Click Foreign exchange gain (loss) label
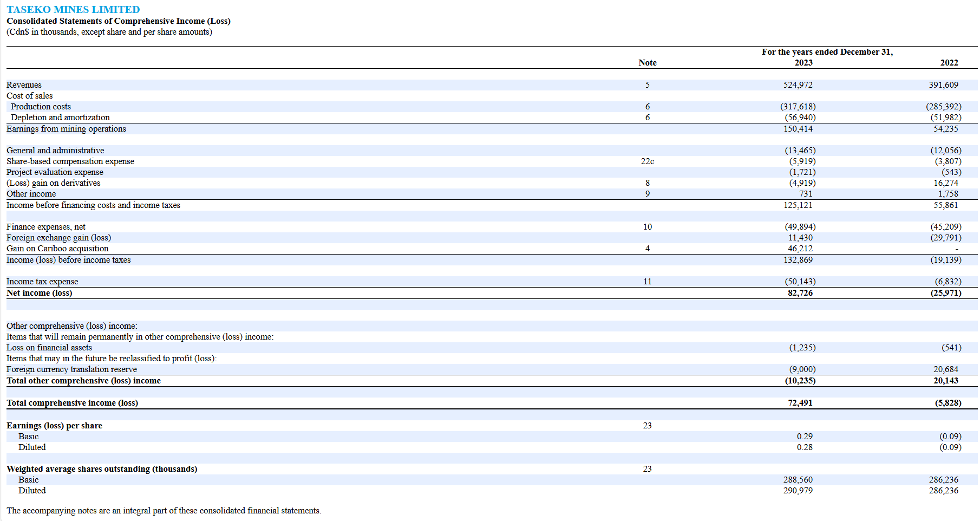The width and height of the screenshot is (980, 521). click(58, 238)
